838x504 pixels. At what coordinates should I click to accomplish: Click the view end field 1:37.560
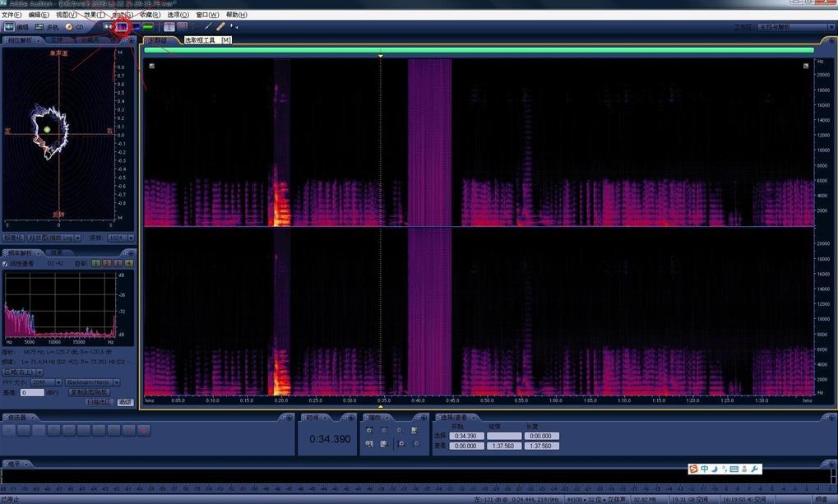503,445
